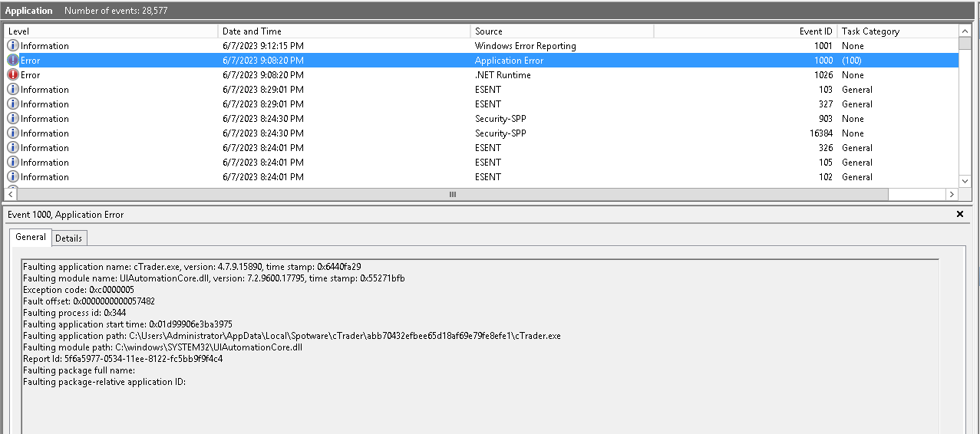Viewport: 980px width, 434px height.
Task: Select the ESENT event 102 row
Action: point(482,177)
